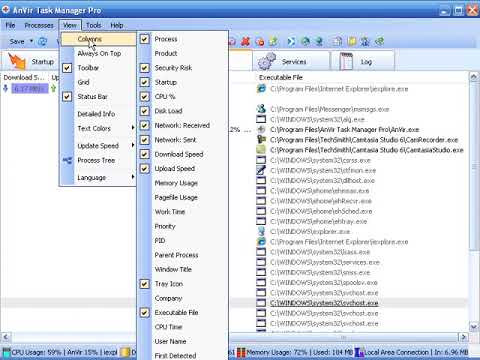Viewport: 480px width, 360px height.
Task: Click the green upload arrow icon
Action: click(x=53, y=88)
